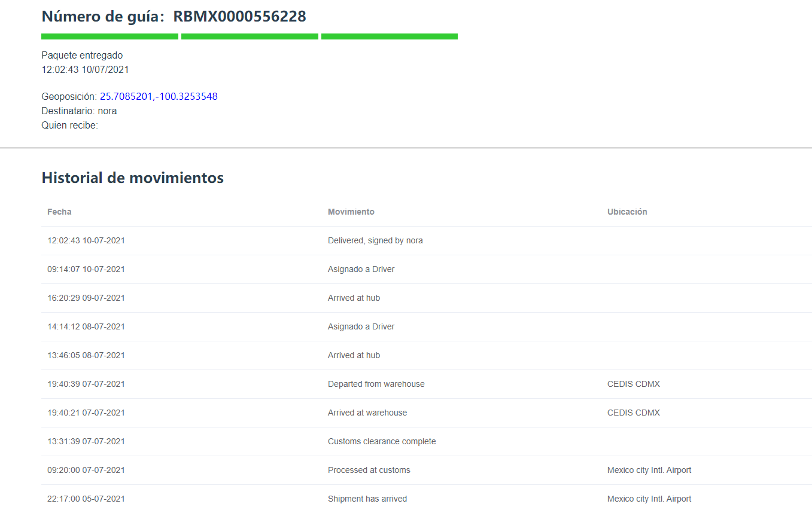Select the tracking number RBMX0000556228
Image resolution: width=812 pixels, height=510 pixels.
click(x=239, y=17)
